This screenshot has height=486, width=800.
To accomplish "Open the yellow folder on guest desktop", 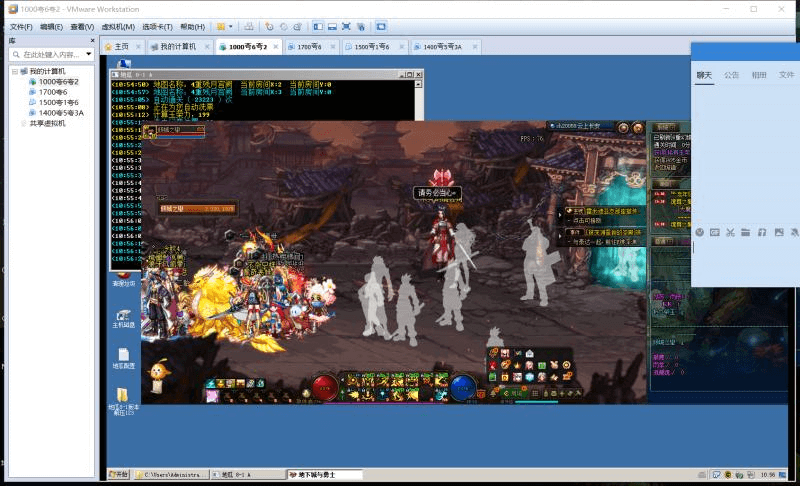I will pos(123,401).
